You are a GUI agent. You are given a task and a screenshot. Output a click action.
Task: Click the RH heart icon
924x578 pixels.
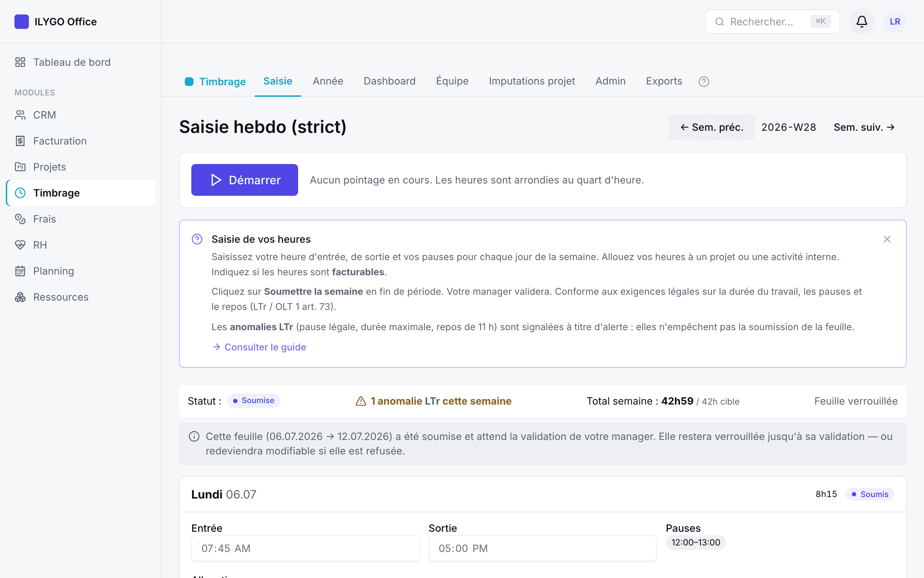(20, 245)
